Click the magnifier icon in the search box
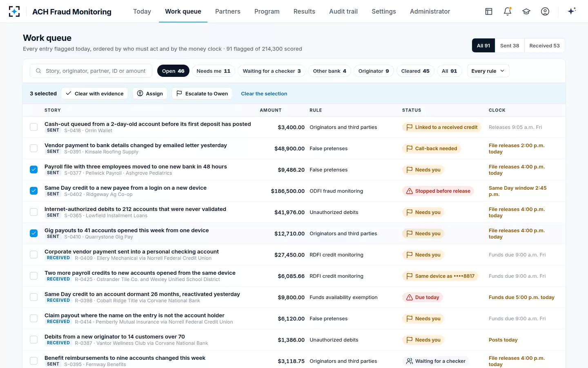Viewport: 588px width, 368px height. 38,71
